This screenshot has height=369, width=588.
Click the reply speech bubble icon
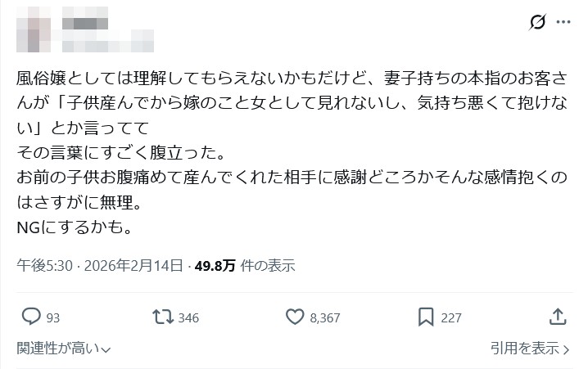tap(30, 317)
